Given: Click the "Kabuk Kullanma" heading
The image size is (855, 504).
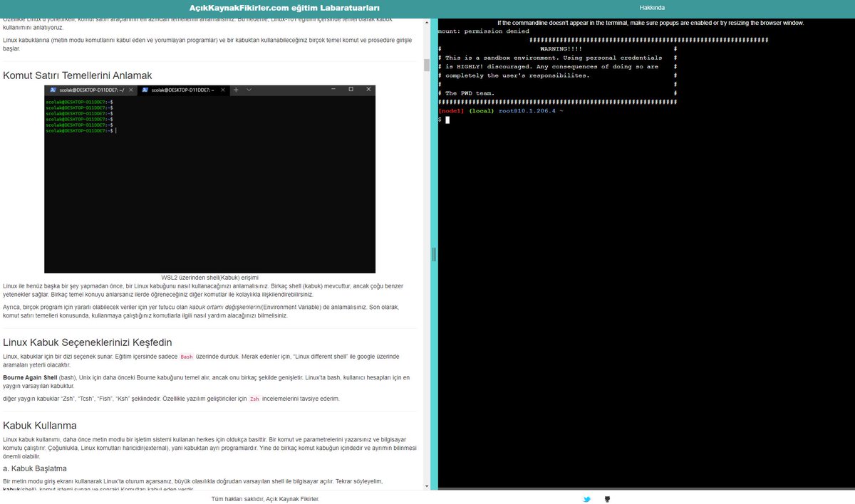Looking at the screenshot, I should pos(40,426).
